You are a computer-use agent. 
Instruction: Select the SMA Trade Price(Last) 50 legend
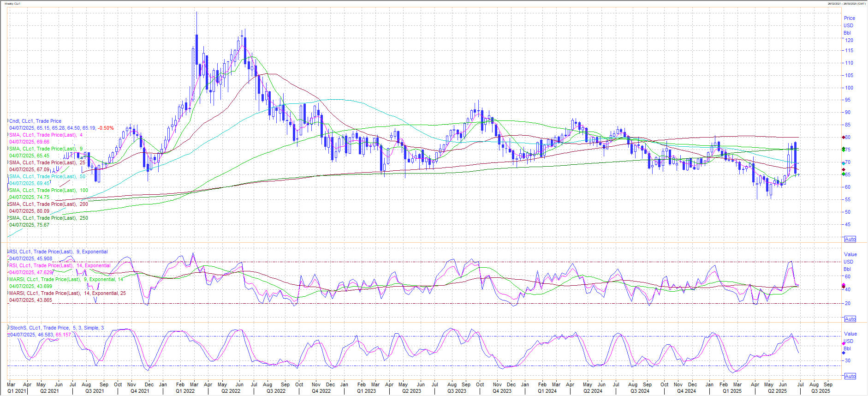pos(47,176)
